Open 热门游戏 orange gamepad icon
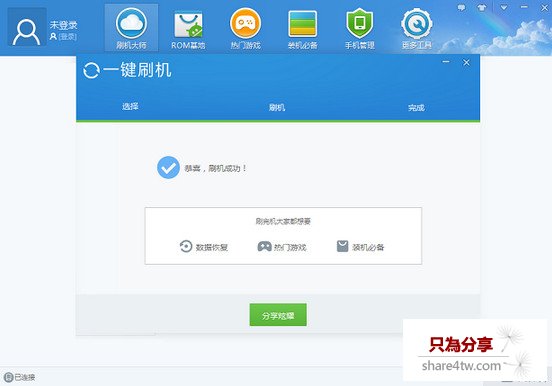Viewport: 552px width, 386px height. pyautogui.click(x=245, y=23)
